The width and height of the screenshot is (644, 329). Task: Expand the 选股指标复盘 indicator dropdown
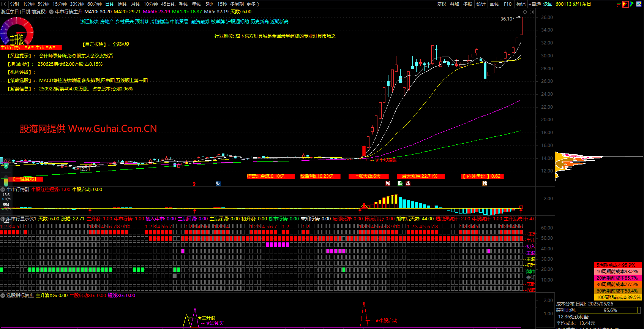pyautogui.click(x=3, y=296)
